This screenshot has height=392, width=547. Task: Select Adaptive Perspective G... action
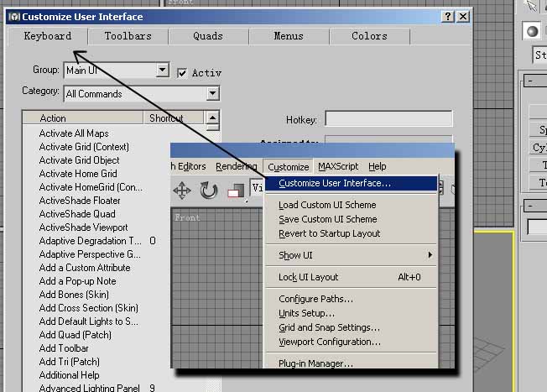click(90, 254)
